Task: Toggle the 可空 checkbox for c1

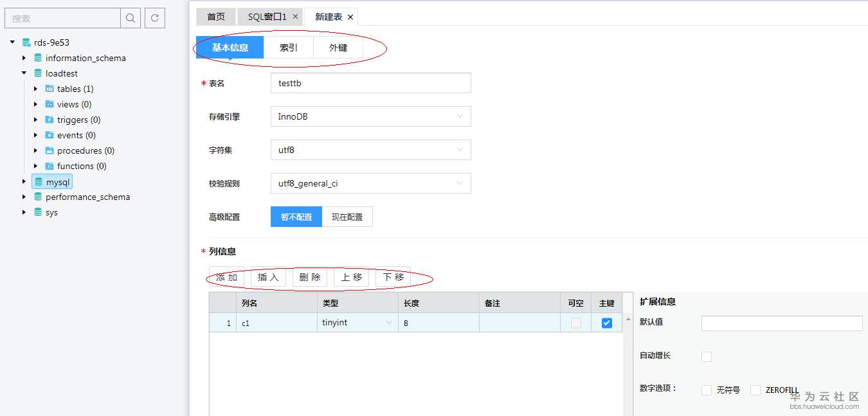Action: pos(576,323)
